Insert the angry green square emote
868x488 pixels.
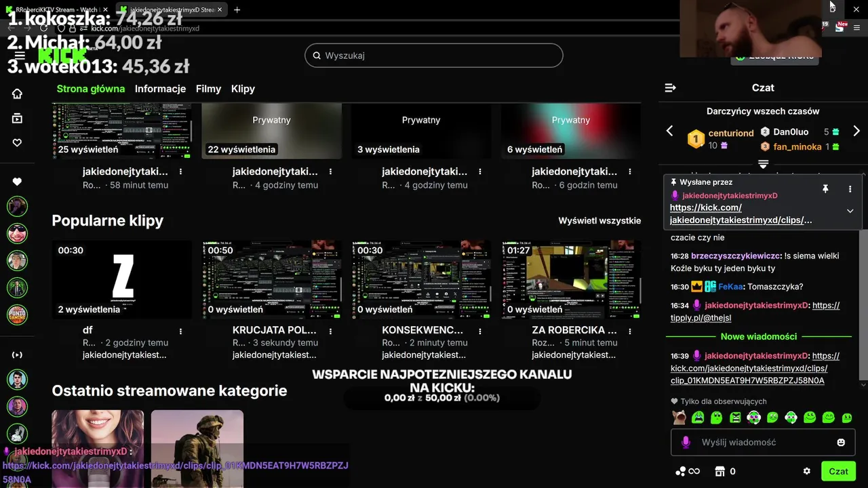(x=735, y=418)
